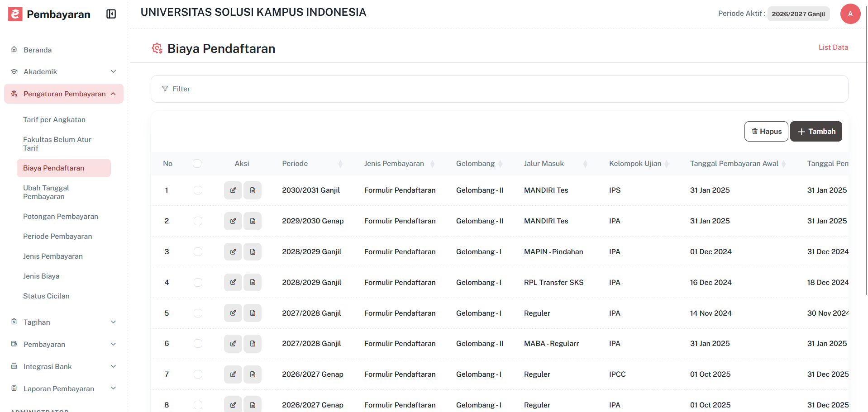Click the Tambah button

click(x=816, y=131)
